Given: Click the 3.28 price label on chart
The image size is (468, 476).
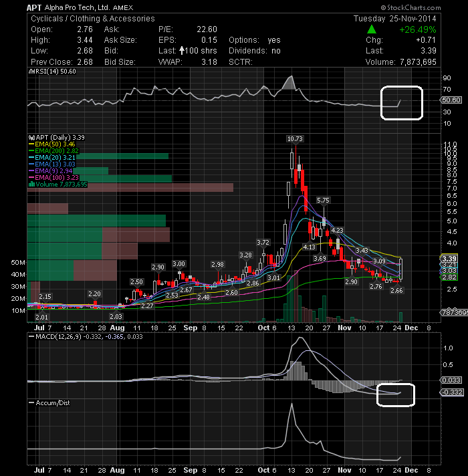Looking at the screenshot, I should 245,255.
